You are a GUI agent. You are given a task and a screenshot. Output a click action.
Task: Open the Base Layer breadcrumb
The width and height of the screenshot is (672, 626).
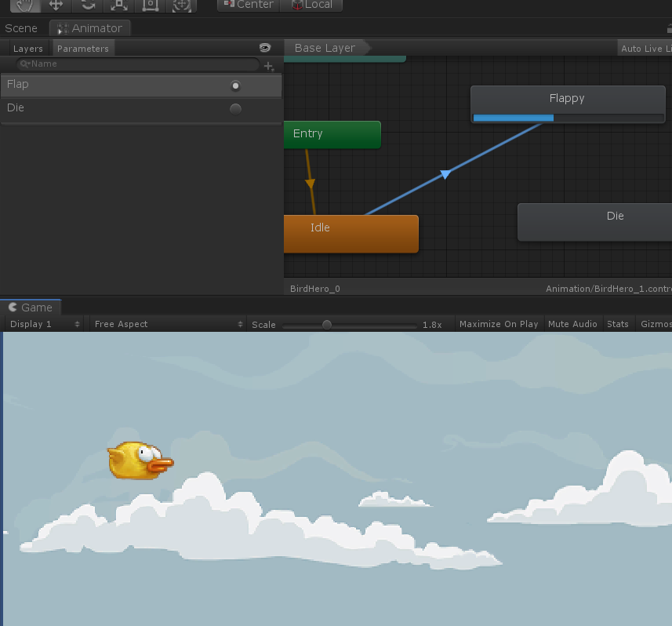(x=325, y=48)
